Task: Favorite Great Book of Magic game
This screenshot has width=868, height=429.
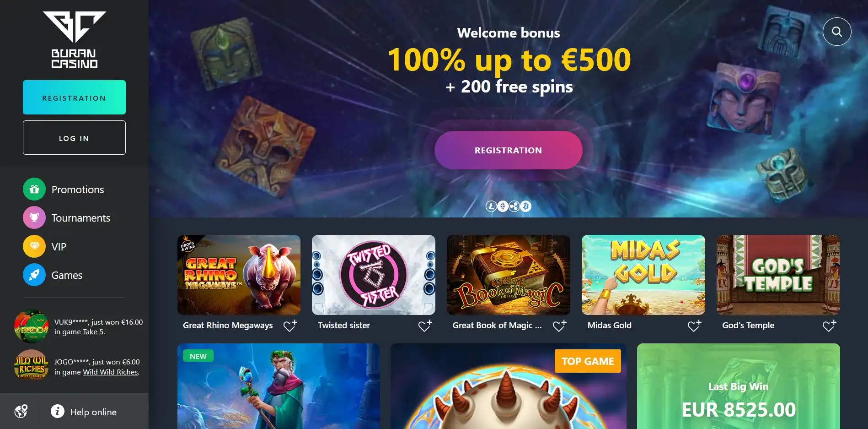Action: (559, 326)
